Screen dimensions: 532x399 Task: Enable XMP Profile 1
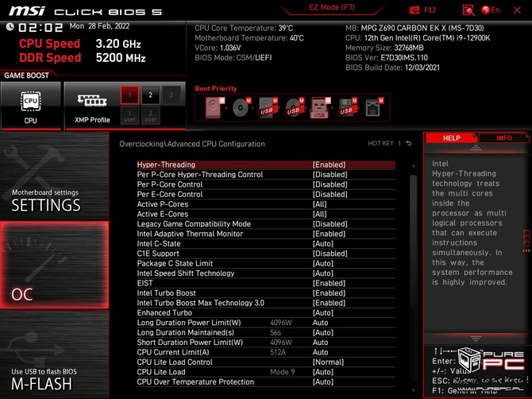[129, 95]
